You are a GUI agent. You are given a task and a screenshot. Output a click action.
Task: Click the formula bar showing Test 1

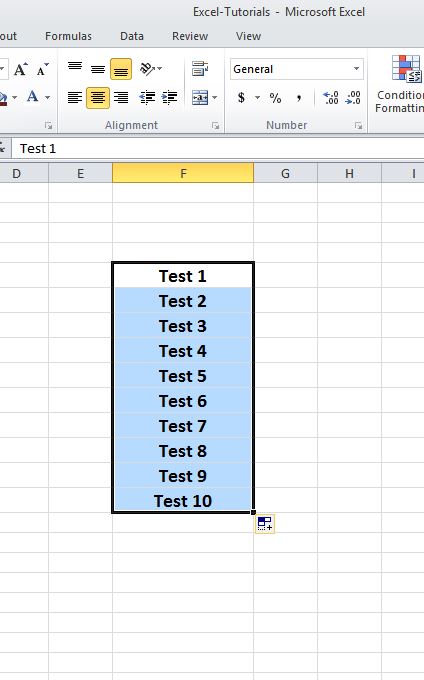tap(217, 149)
